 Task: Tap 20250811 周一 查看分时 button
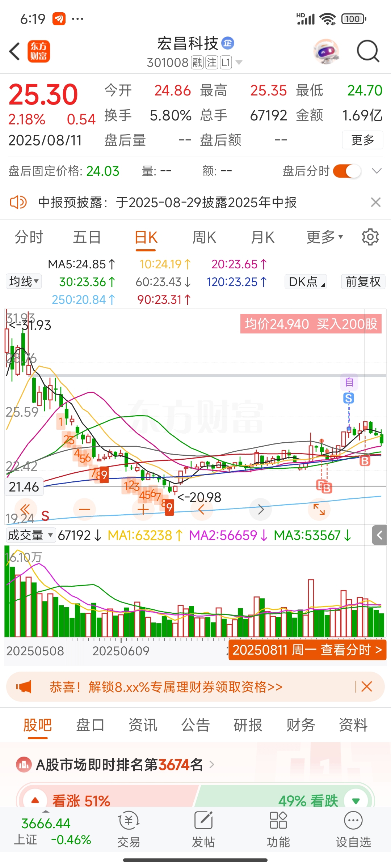point(307,650)
